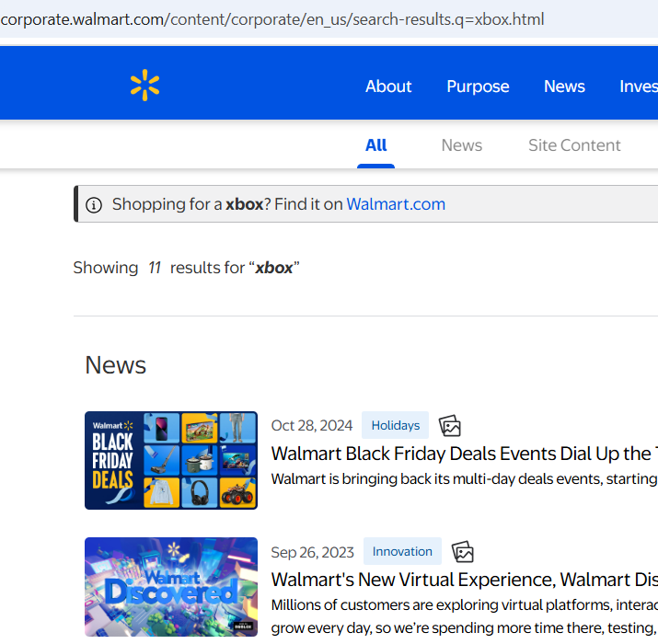Open the Walmart Black Friday Deals Events article
The image size is (658, 644).
[x=464, y=454]
